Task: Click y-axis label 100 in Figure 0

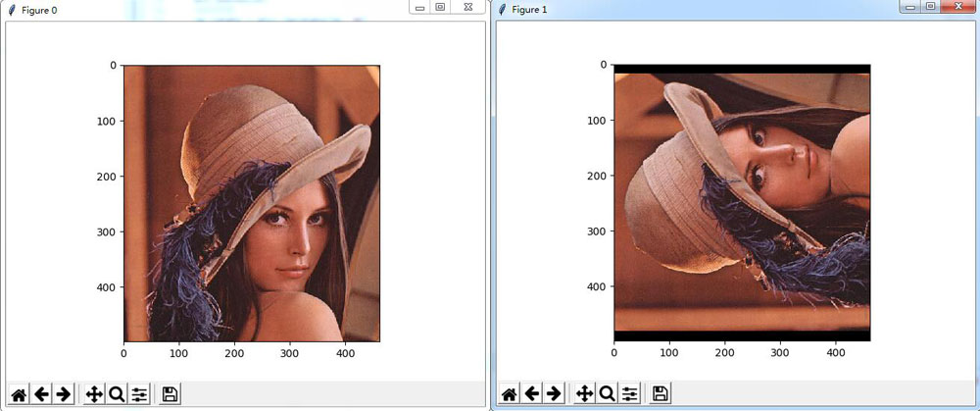Action: [x=108, y=121]
